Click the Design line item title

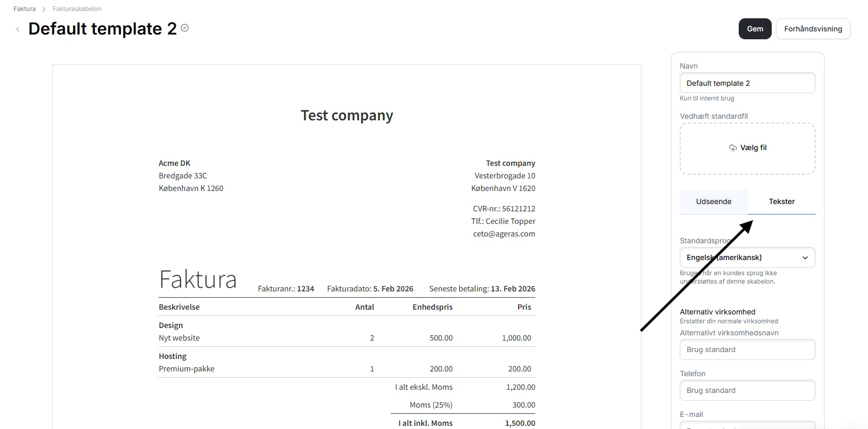[x=171, y=325]
